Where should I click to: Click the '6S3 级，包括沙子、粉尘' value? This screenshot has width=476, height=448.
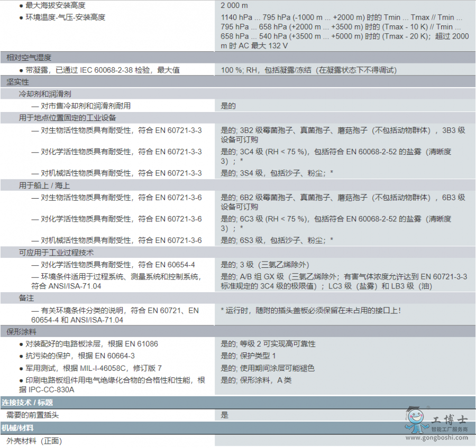tap(277, 240)
